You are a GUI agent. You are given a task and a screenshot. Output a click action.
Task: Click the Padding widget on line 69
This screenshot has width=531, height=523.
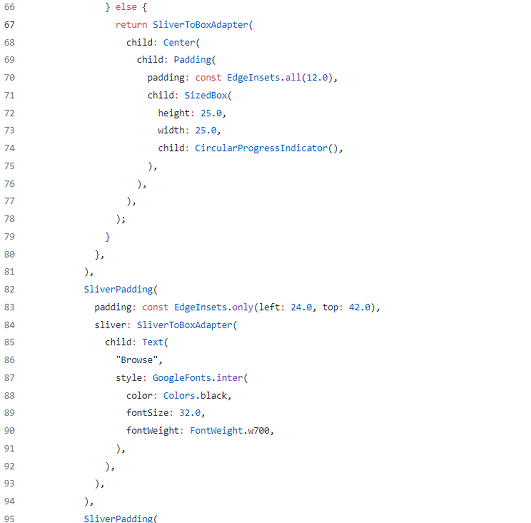click(192, 60)
